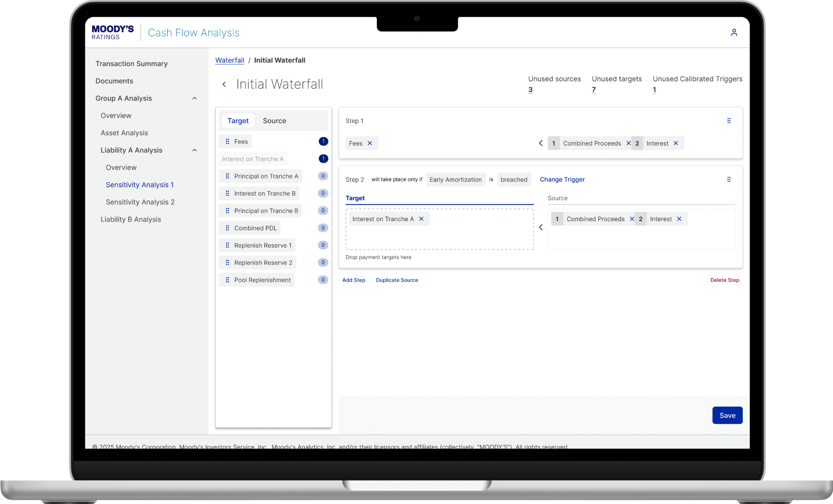833x504 pixels.
Task: Collapse the Liability A Analysis section
Action: (x=194, y=151)
